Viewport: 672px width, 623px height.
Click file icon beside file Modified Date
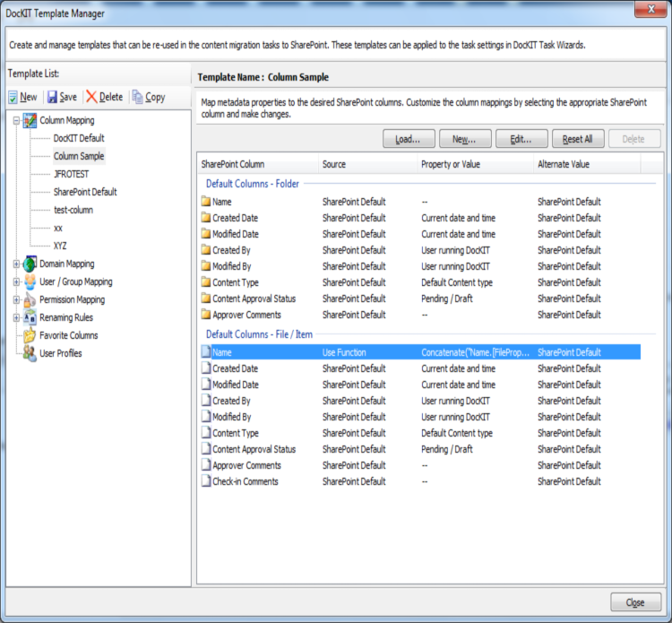pos(206,385)
